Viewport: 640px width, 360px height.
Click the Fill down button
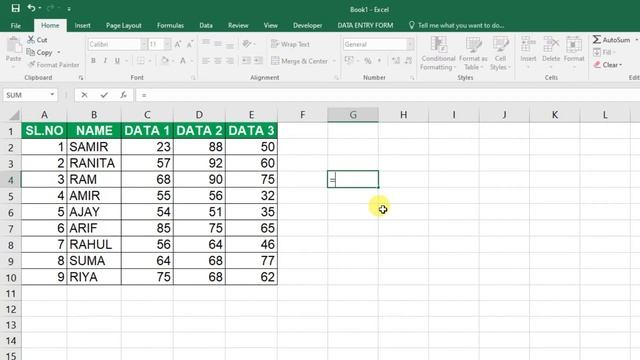pyautogui.click(x=603, y=52)
